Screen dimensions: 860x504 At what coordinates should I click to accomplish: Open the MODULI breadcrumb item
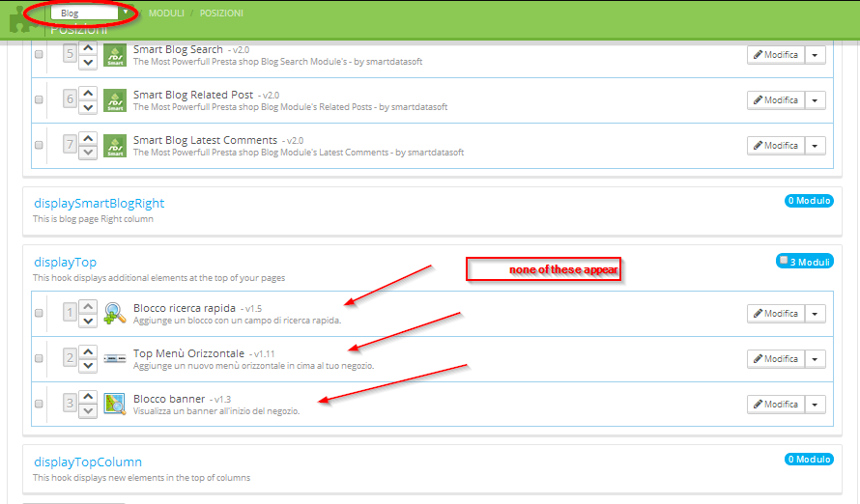pos(166,14)
